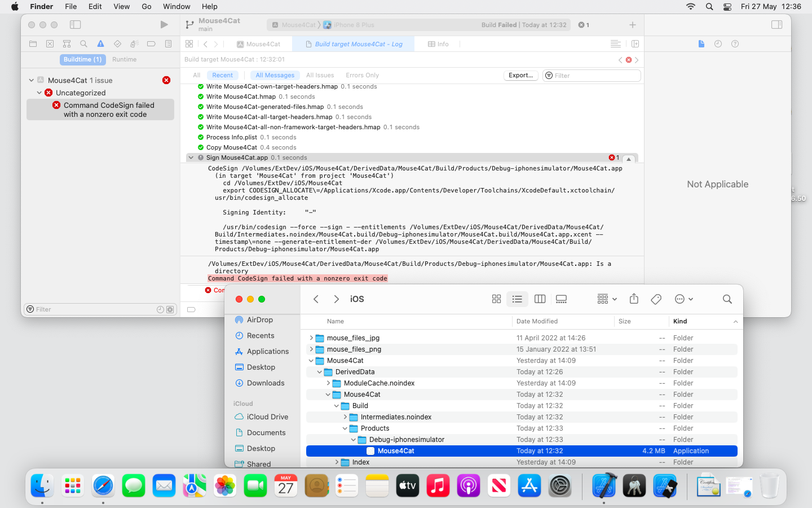This screenshot has height=508, width=812.
Task: Open the report navigator icon
Action: click(168, 44)
